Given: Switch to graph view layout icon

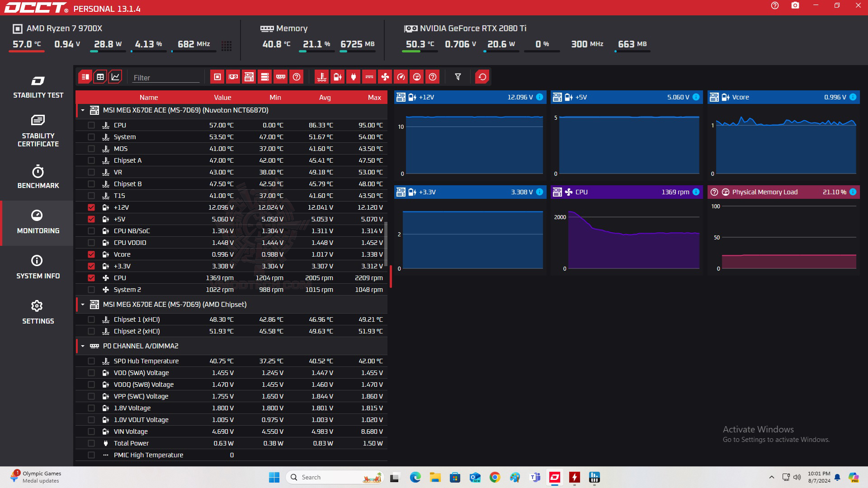Looking at the screenshot, I should [115, 77].
